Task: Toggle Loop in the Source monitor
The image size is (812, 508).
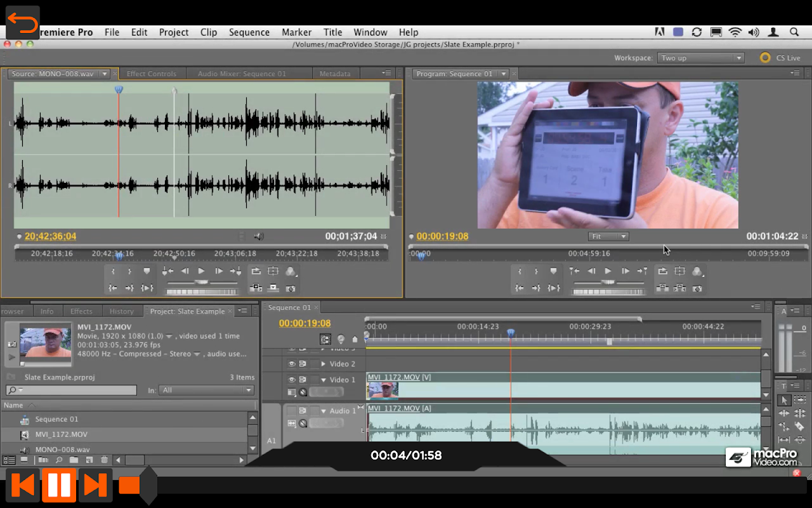Action: click(x=256, y=271)
